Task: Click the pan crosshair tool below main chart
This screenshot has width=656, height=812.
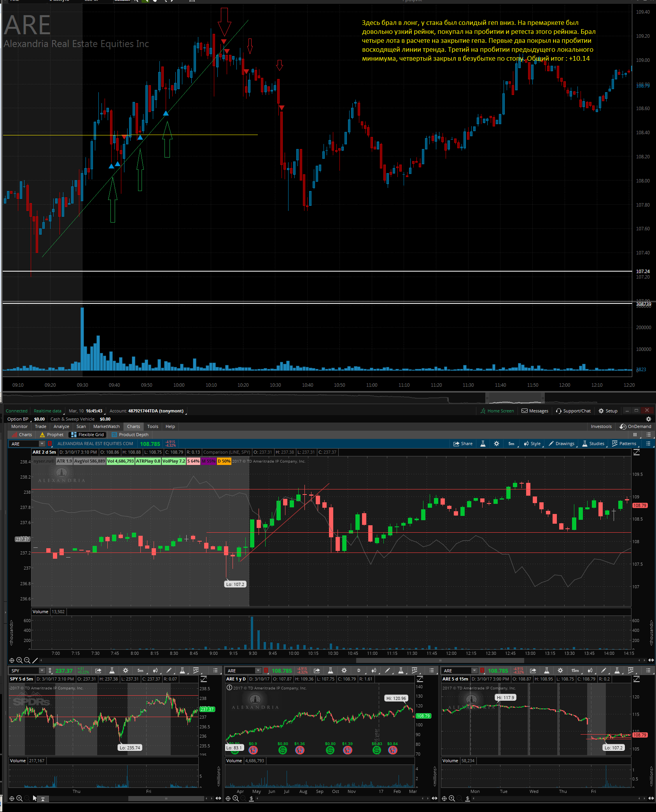Action: click(12, 660)
